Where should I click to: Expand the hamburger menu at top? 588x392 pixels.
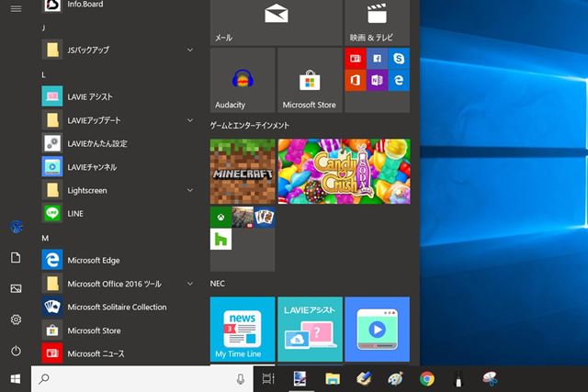[16, 8]
